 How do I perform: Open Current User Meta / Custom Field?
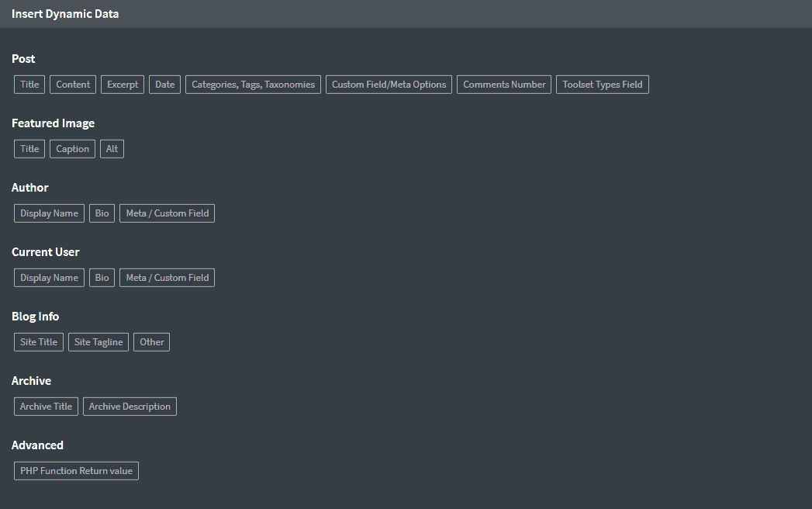167,277
